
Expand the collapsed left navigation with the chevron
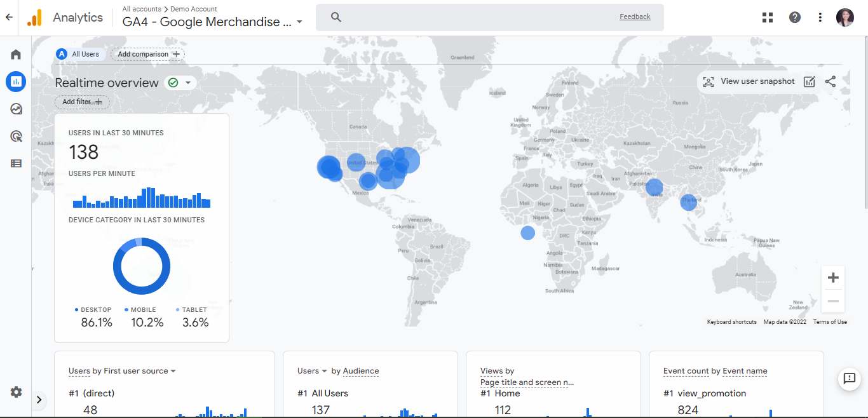click(39, 400)
